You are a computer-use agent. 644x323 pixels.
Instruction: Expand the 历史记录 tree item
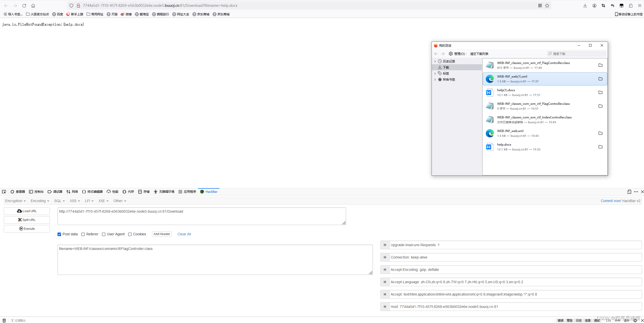pyautogui.click(x=435, y=61)
